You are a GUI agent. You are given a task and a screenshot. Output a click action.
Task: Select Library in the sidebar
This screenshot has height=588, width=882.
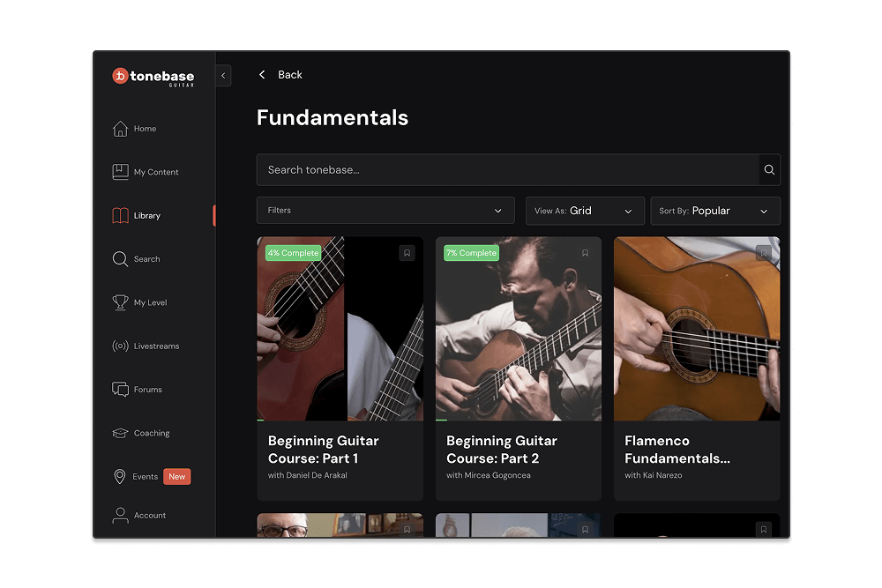[146, 216]
